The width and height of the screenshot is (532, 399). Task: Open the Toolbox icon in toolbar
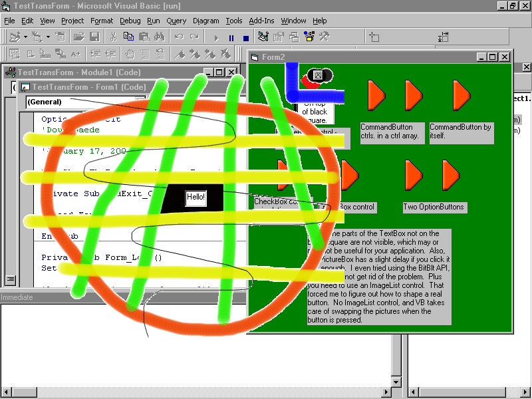tap(325, 37)
